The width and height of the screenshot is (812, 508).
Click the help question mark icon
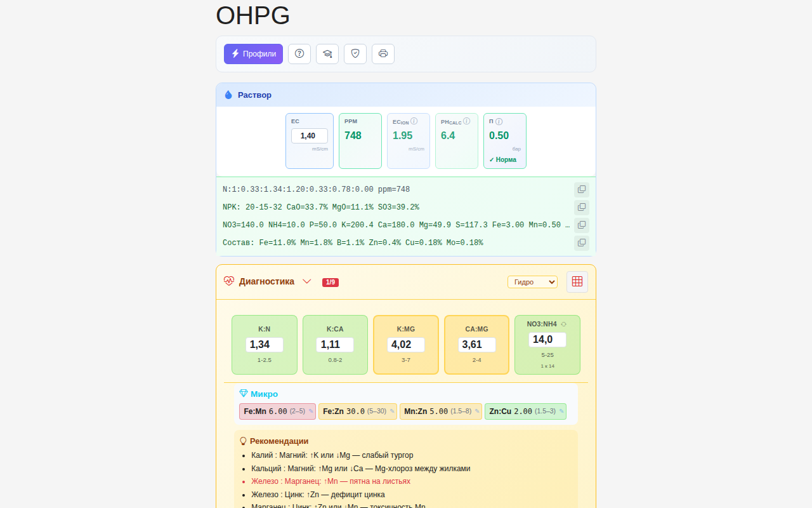point(299,54)
